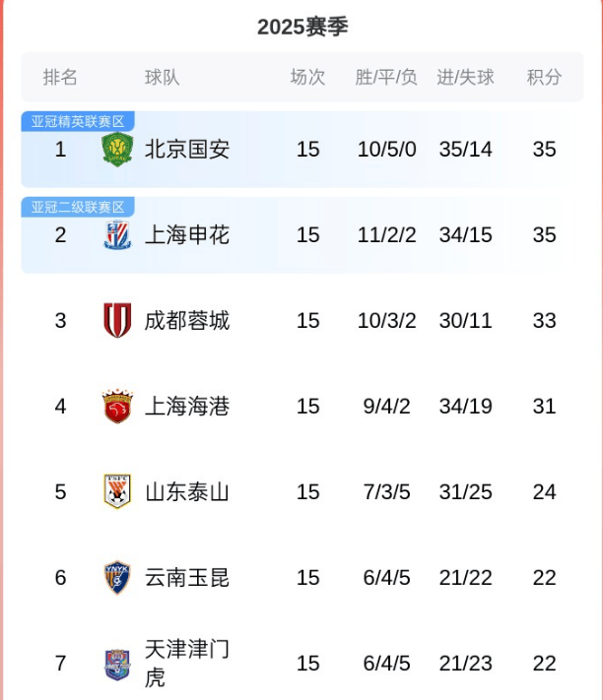The width and height of the screenshot is (603, 700).
Task: Click the 2025赛季 season title
Action: [302, 27]
